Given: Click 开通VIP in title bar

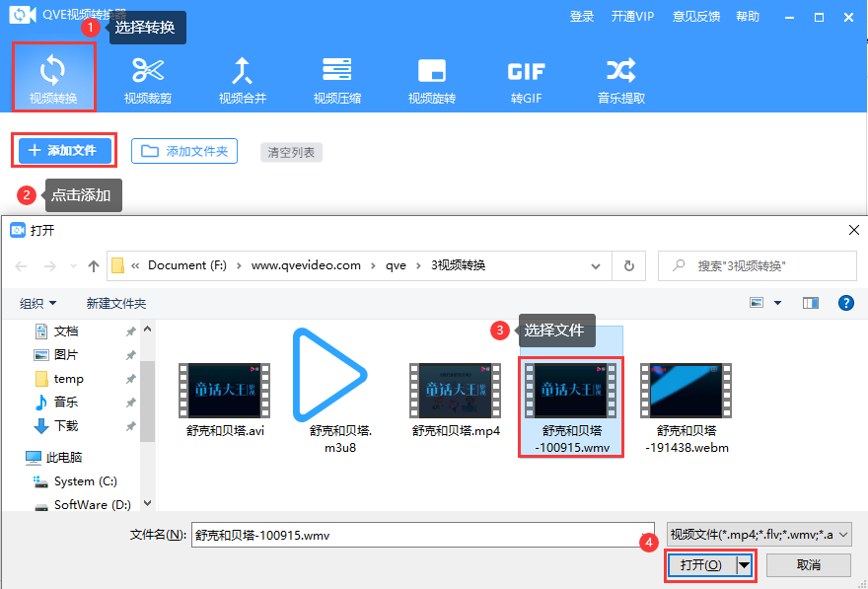Looking at the screenshot, I should click(x=632, y=17).
